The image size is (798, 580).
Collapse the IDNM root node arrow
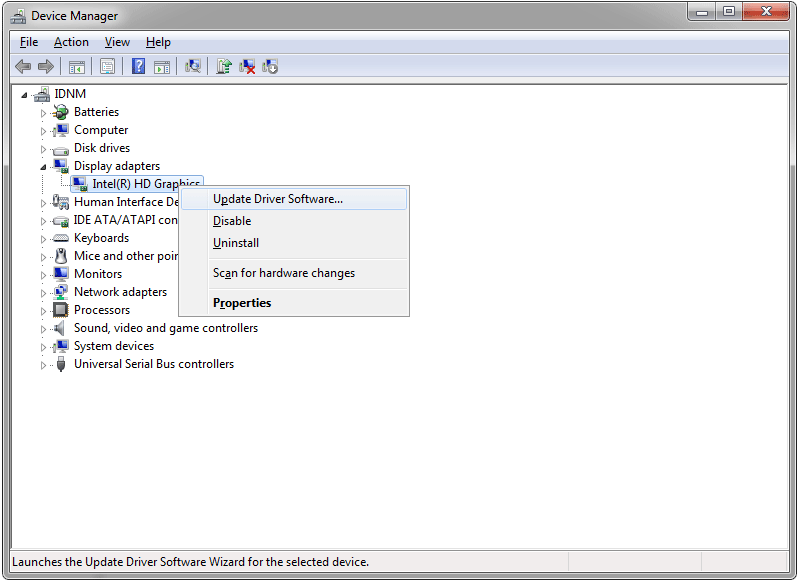tap(24, 95)
